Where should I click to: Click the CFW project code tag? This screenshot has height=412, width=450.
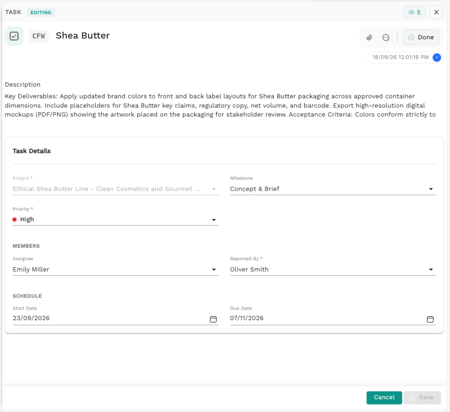tap(39, 36)
